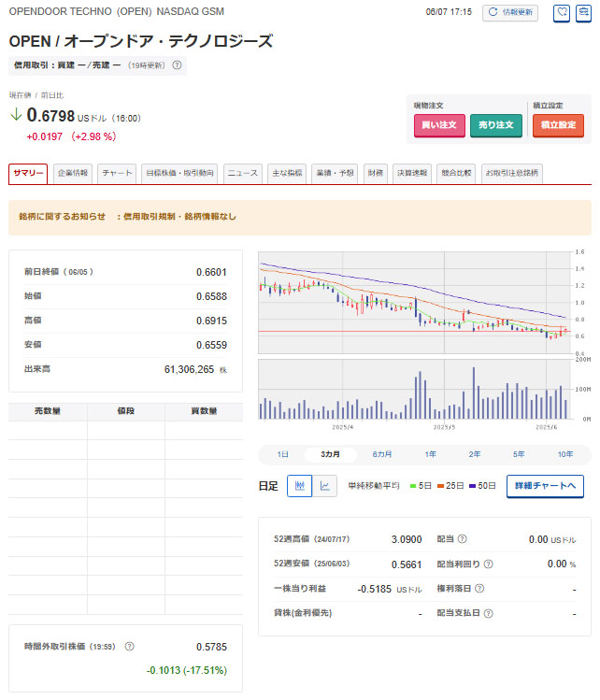Switch chart range to 10年
This screenshot has width=600, height=700.
pyautogui.click(x=565, y=454)
